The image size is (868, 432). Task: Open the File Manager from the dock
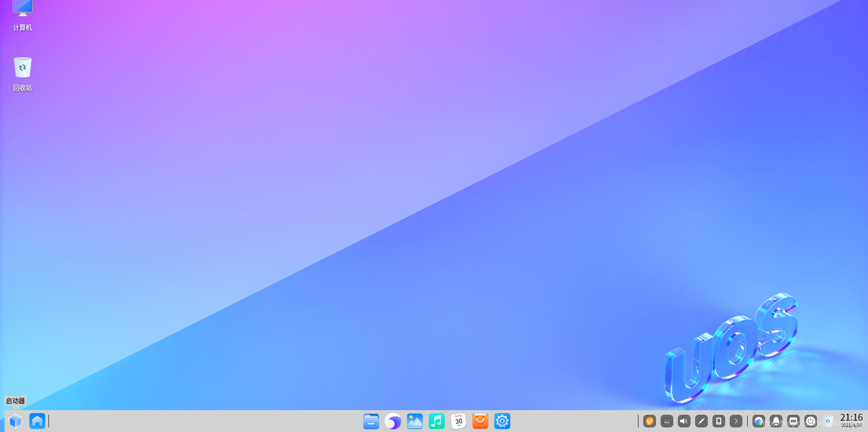(371, 421)
